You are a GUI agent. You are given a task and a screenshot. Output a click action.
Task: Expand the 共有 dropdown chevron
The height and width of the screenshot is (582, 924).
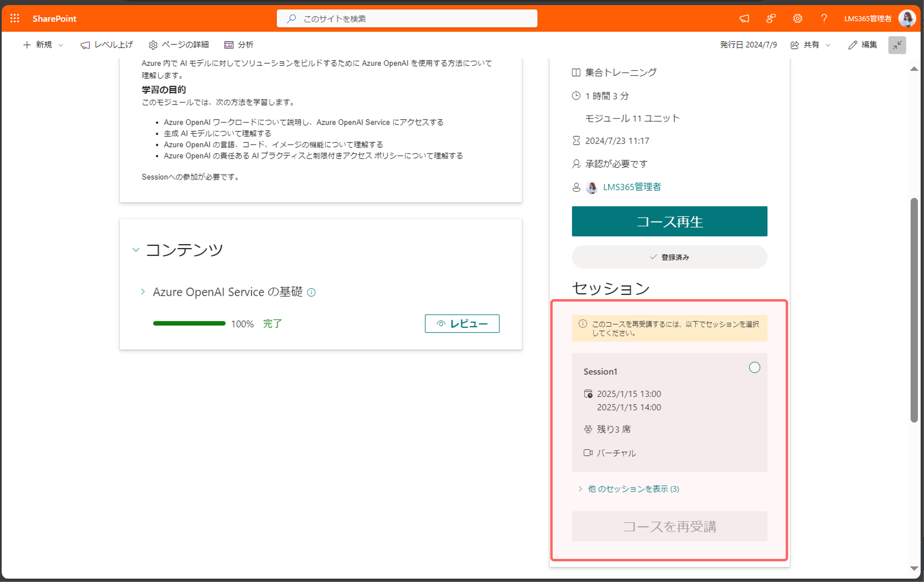pos(828,45)
